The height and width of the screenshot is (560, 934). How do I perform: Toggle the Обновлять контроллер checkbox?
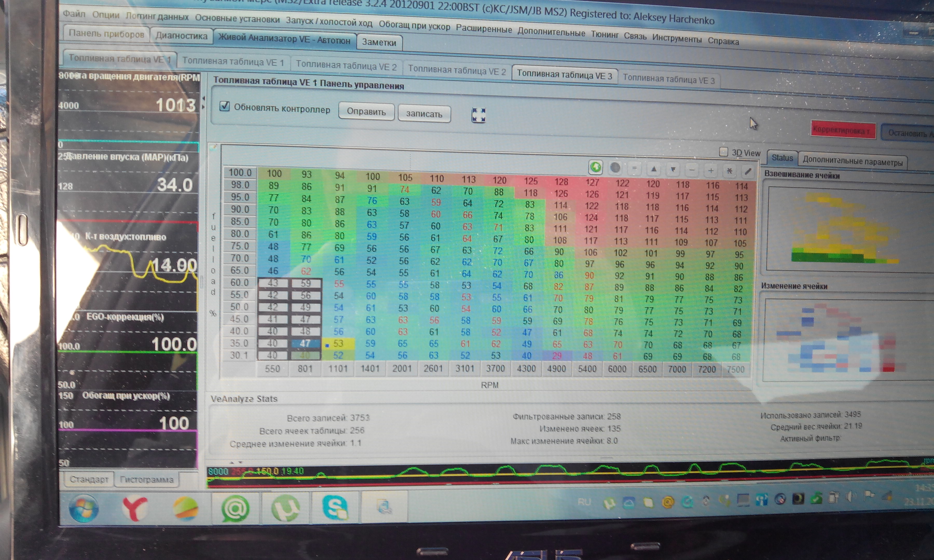(x=225, y=106)
